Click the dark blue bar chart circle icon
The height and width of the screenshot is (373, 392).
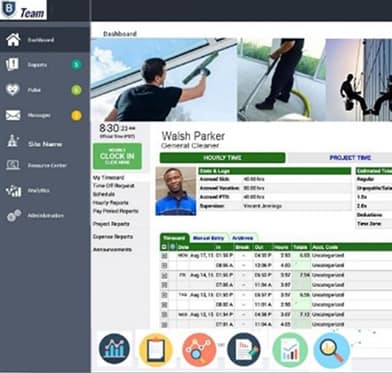pos(114,349)
